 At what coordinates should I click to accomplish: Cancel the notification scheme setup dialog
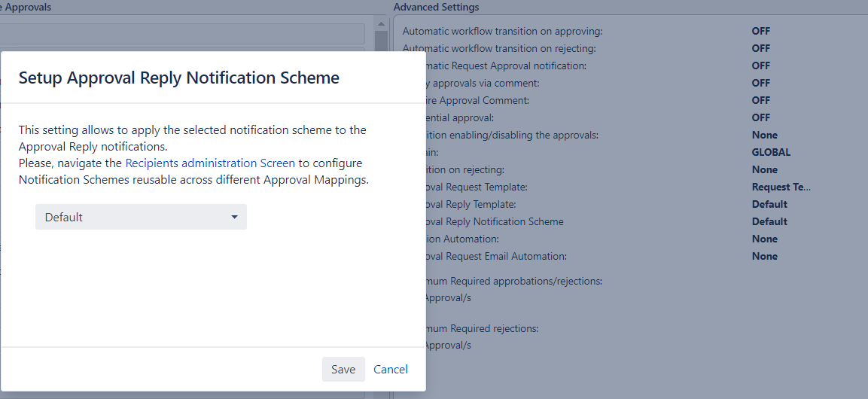391,369
